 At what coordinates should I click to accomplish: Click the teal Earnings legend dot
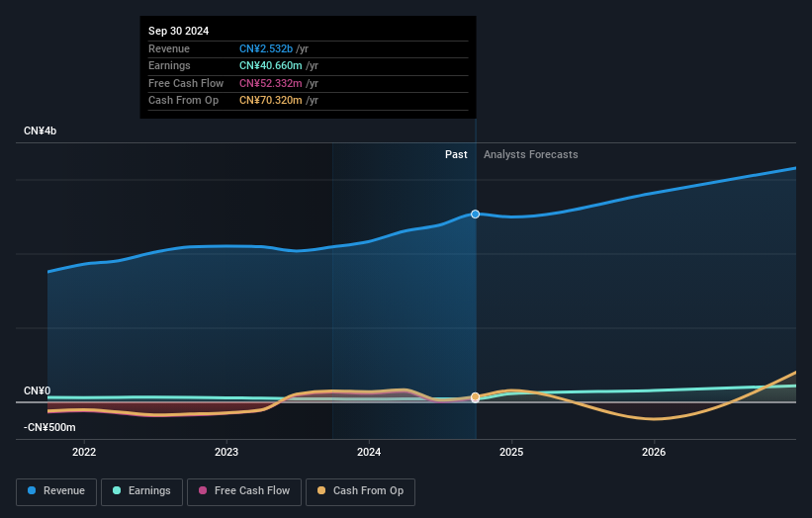[x=117, y=490]
